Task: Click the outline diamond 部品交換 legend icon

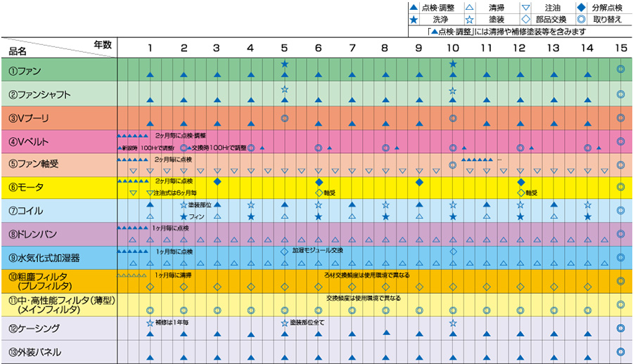Action: coord(525,20)
